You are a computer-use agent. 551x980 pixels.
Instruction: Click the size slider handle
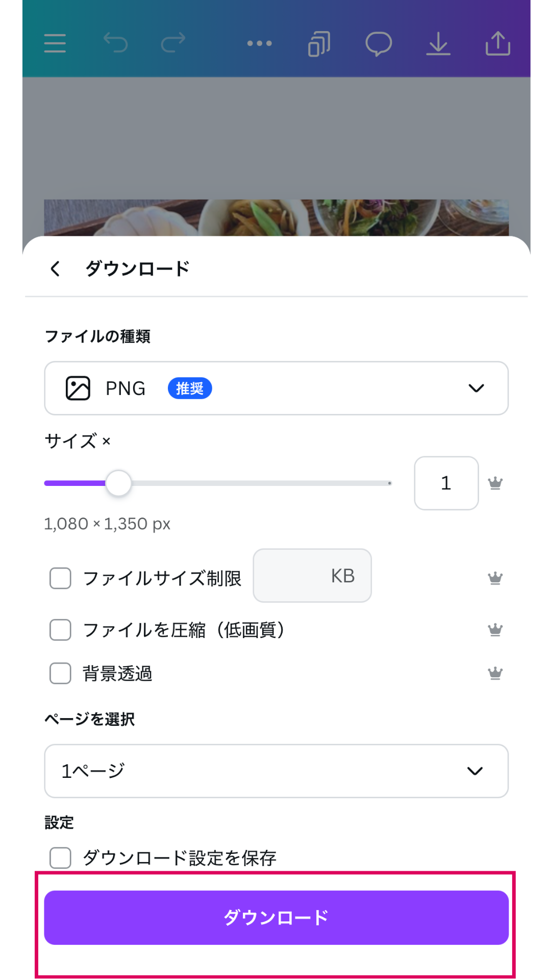click(x=118, y=483)
